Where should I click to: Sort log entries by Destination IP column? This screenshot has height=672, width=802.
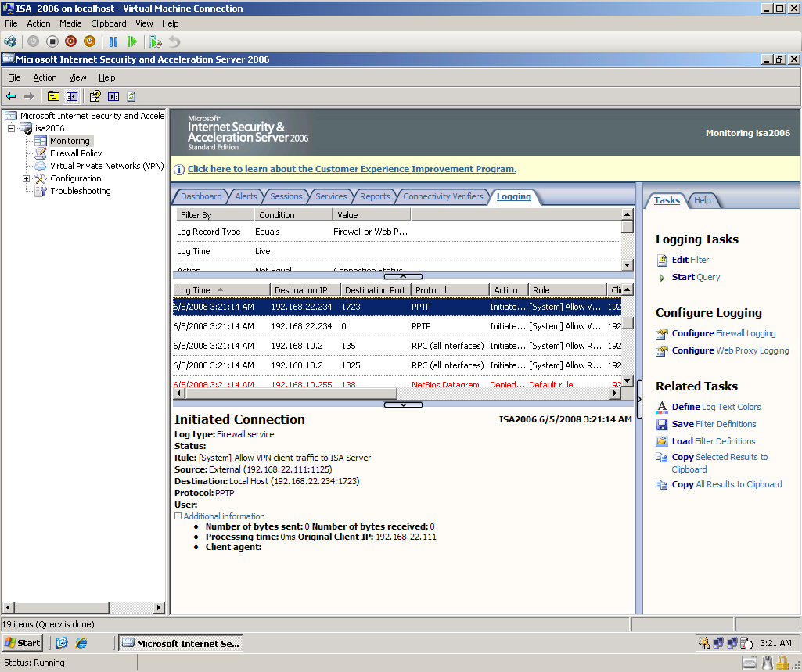(305, 290)
